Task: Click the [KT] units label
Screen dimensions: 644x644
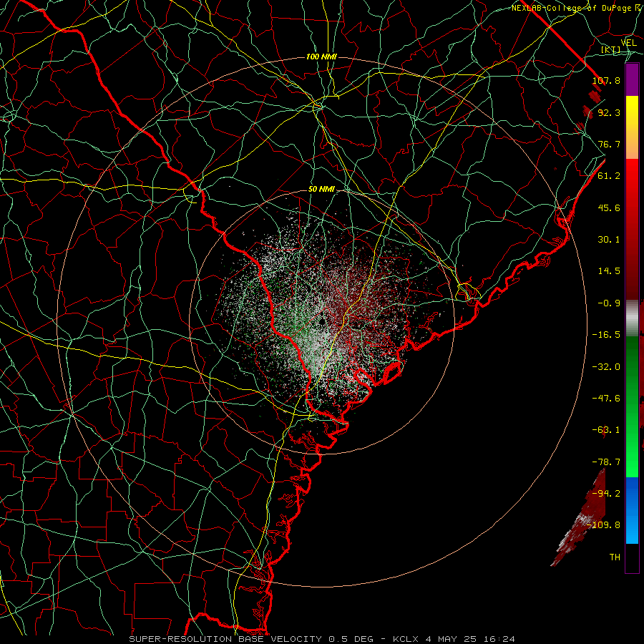Action: click(x=611, y=50)
